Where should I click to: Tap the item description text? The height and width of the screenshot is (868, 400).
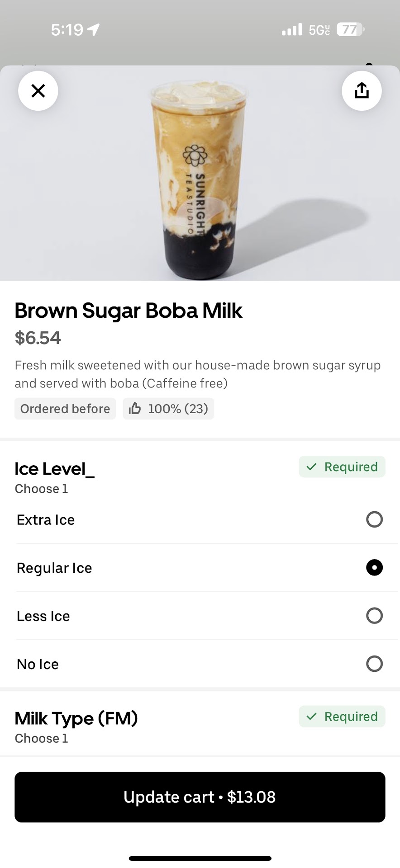(197, 374)
